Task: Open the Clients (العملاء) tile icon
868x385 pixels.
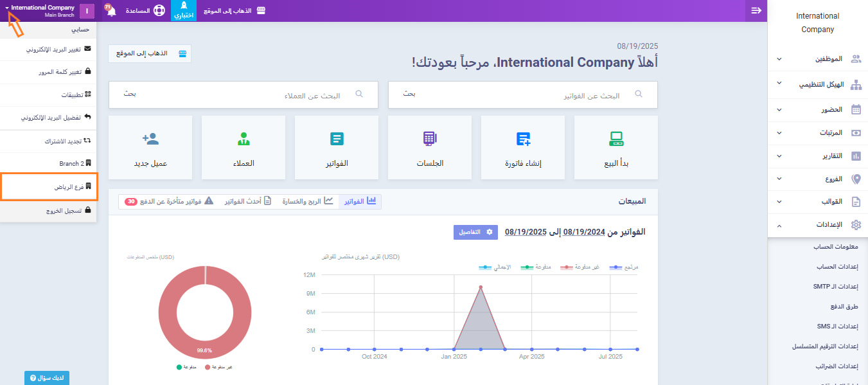Action: (244, 139)
